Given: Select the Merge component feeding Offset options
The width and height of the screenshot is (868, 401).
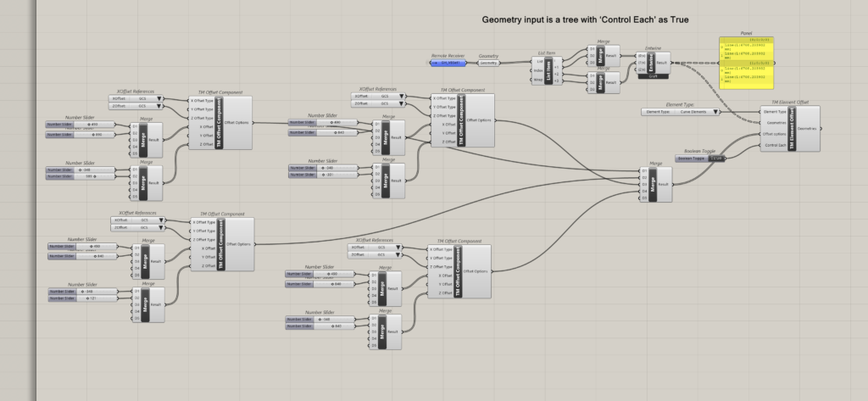Looking at the screenshot, I should click(x=654, y=184).
